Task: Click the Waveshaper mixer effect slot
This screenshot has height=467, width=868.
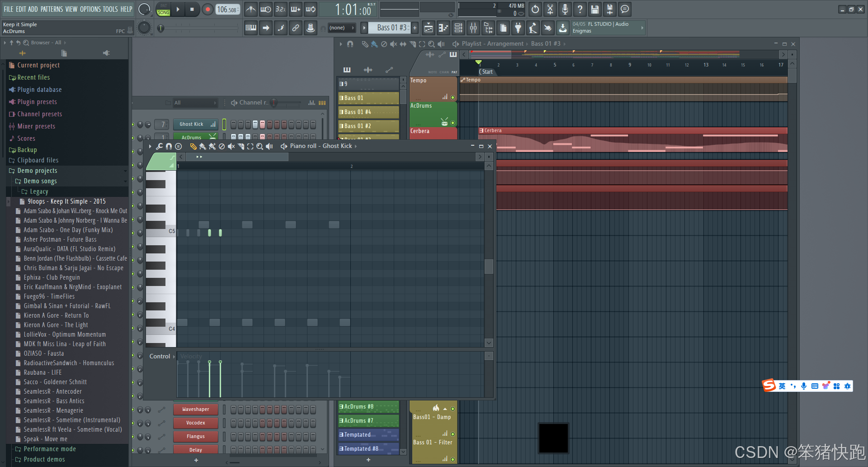Action: (195, 409)
